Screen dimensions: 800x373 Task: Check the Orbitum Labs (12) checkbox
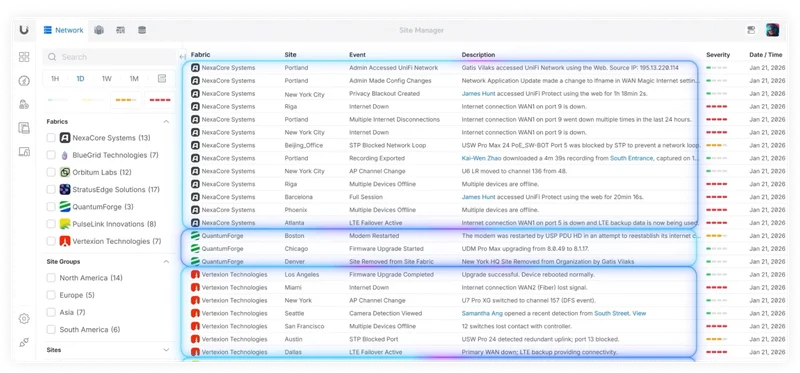click(x=51, y=172)
